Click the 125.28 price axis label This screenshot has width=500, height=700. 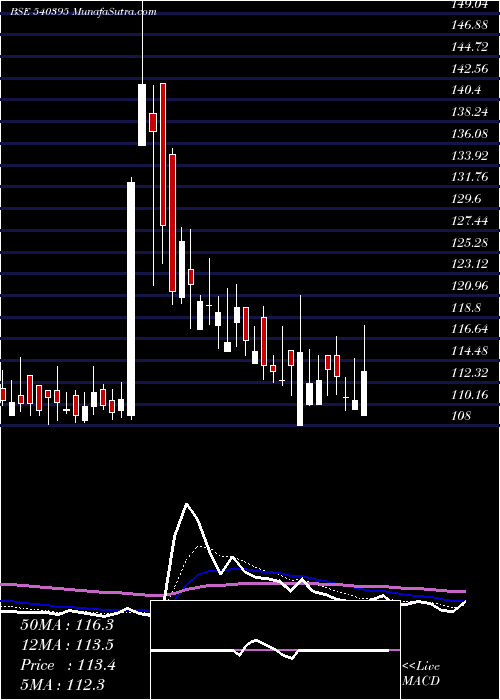(x=470, y=242)
